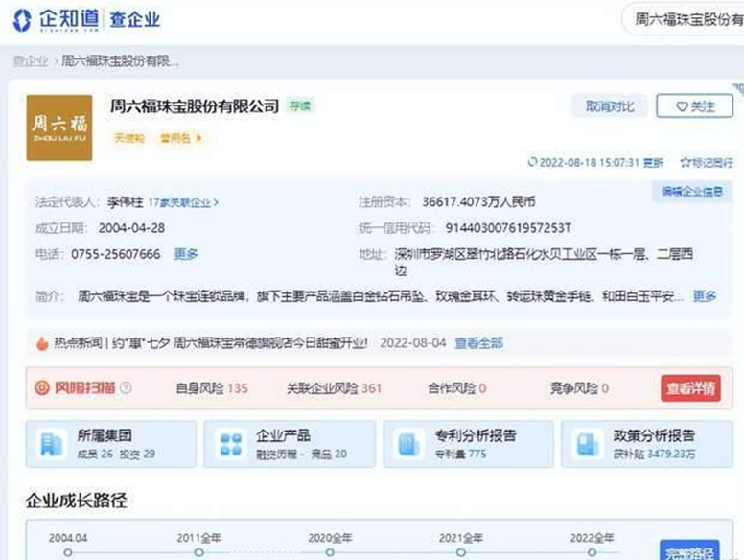Image resolution: width=744 pixels, height=560 pixels.
Task: Click the 存续 status badge
Action: (300, 105)
